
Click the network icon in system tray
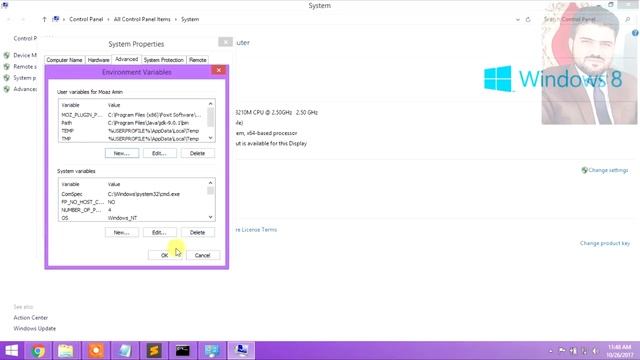click(x=584, y=351)
